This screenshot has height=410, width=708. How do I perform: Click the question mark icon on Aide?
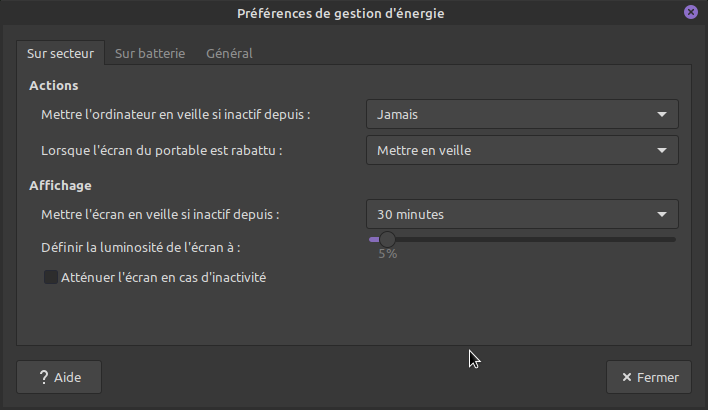coord(44,378)
